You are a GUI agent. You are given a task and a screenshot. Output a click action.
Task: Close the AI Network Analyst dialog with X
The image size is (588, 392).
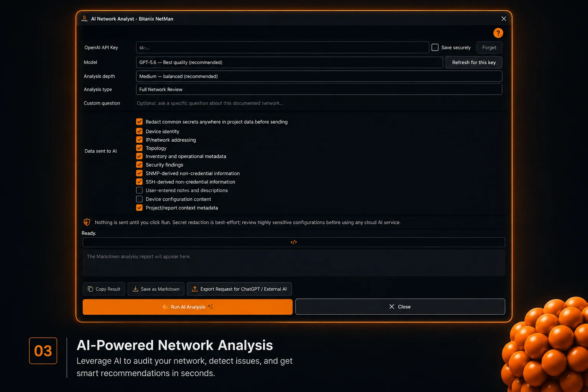point(504,19)
